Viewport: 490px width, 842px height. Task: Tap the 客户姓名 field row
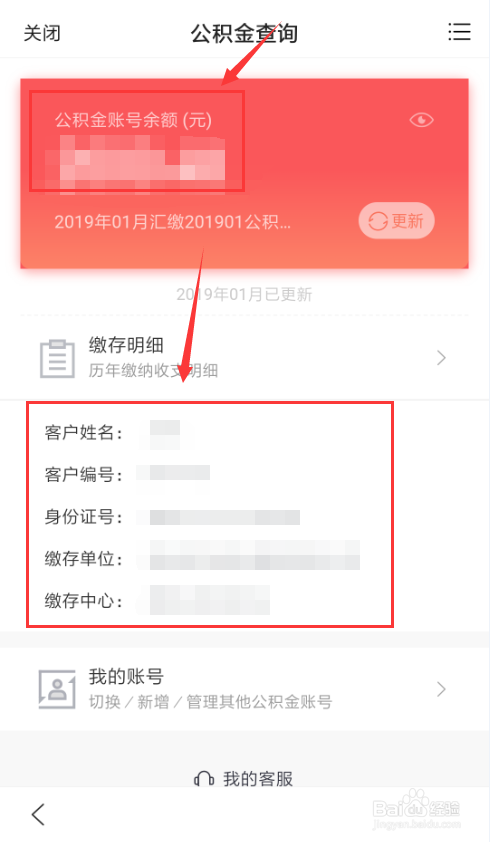point(210,432)
